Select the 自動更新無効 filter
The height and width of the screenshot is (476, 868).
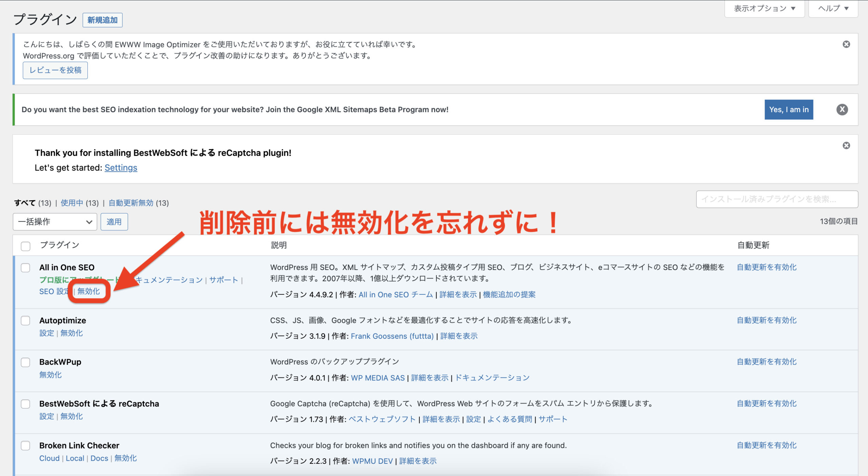coord(131,203)
